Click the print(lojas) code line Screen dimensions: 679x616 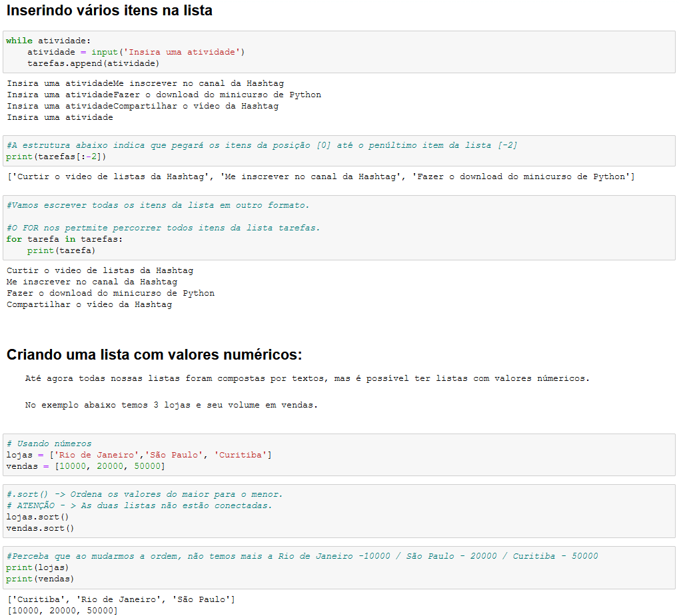(x=37, y=567)
